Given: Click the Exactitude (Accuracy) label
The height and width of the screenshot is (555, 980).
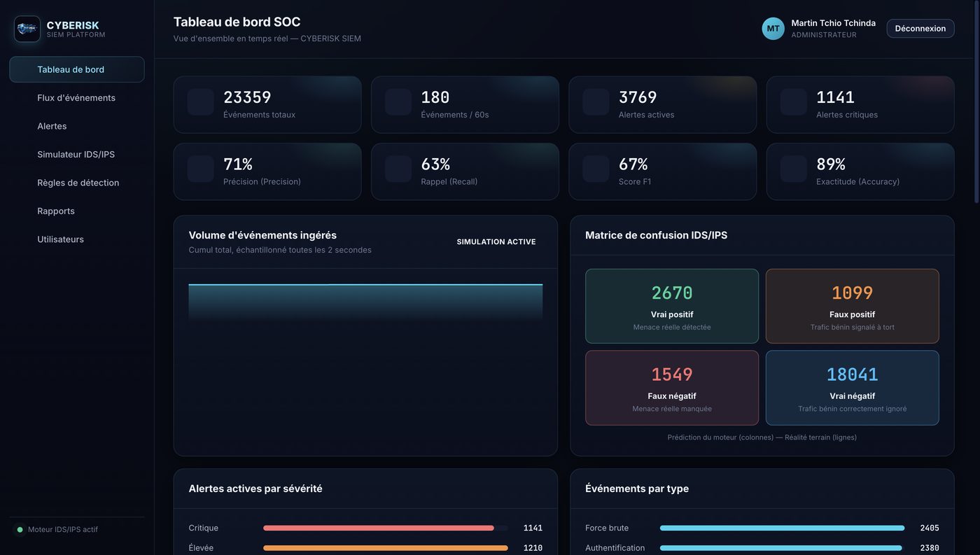Looking at the screenshot, I should [x=858, y=182].
